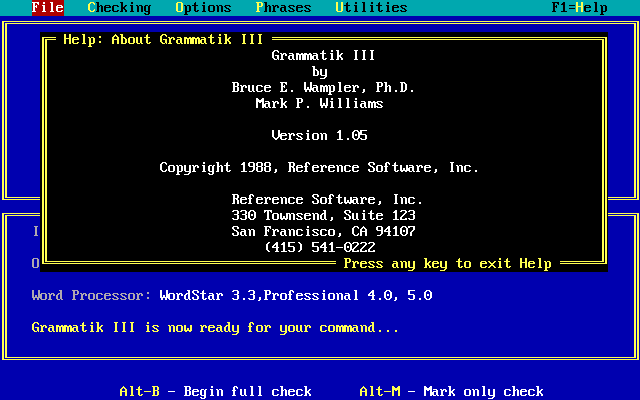Click the Copyright 1988 line
The image size is (640, 400).
pyautogui.click(x=319, y=168)
